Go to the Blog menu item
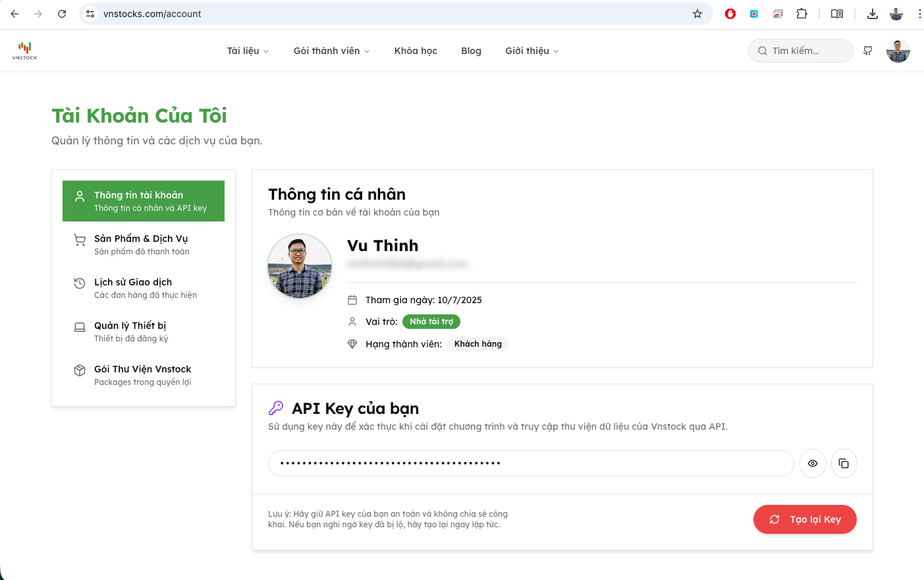Viewport: 924px width, 580px height. (x=471, y=51)
